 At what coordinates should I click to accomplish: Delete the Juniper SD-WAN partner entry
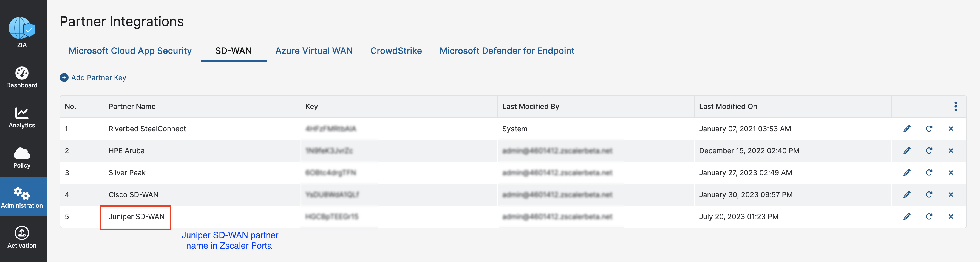(x=951, y=217)
